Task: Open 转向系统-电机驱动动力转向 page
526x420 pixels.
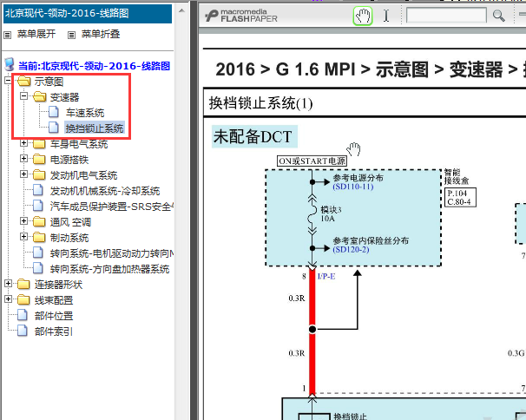Action: pyautogui.click(x=112, y=253)
